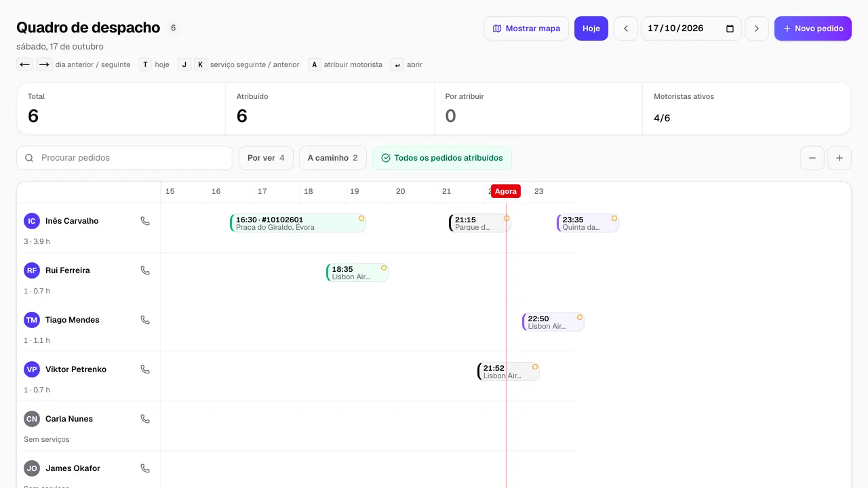The height and width of the screenshot is (488, 868).
Task: Open Tiago Mendes's 22:50 booking block
Action: point(553,322)
